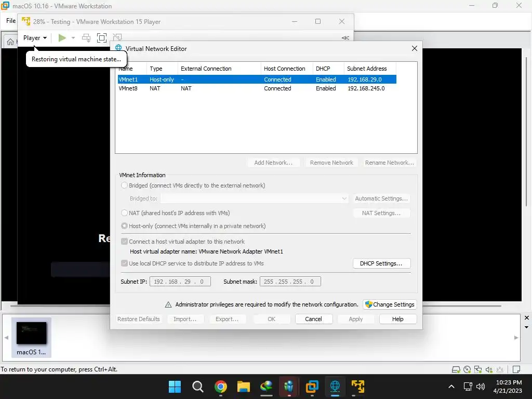
Task: Click the network adapter status icon
Action: tap(478, 369)
